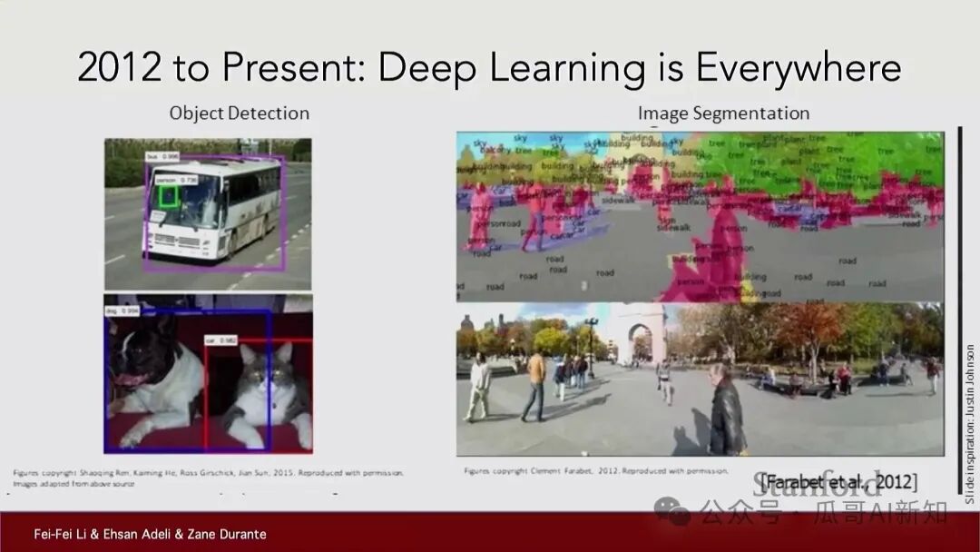
Task: Click the slide title "2012 to Present: Deep Learning is Everywhere"
Action: (x=489, y=67)
